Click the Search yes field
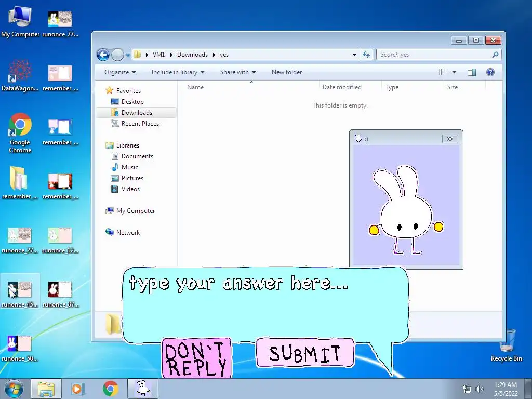The height and width of the screenshot is (399, 532). tap(438, 55)
